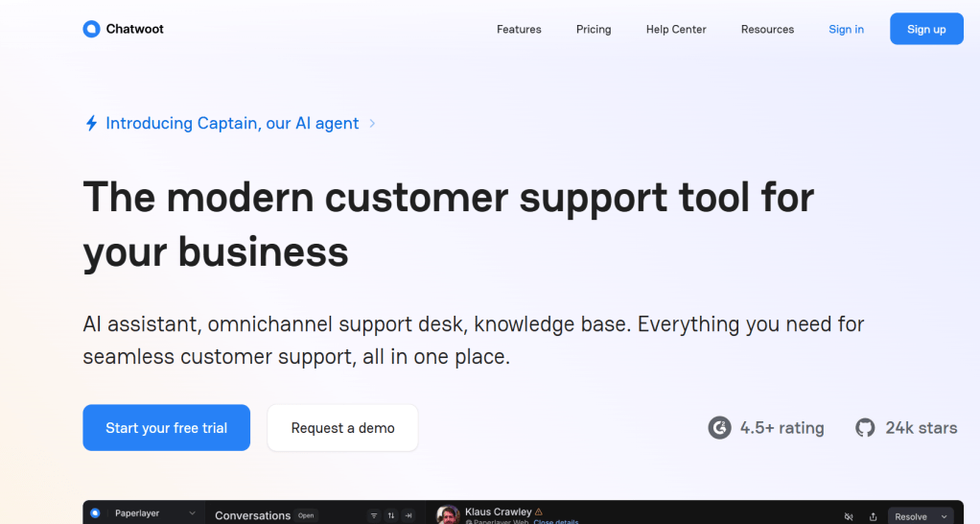Click the share conversation upload icon
Image resolution: width=980 pixels, height=524 pixels.
pyautogui.click(x=873, y=516)
